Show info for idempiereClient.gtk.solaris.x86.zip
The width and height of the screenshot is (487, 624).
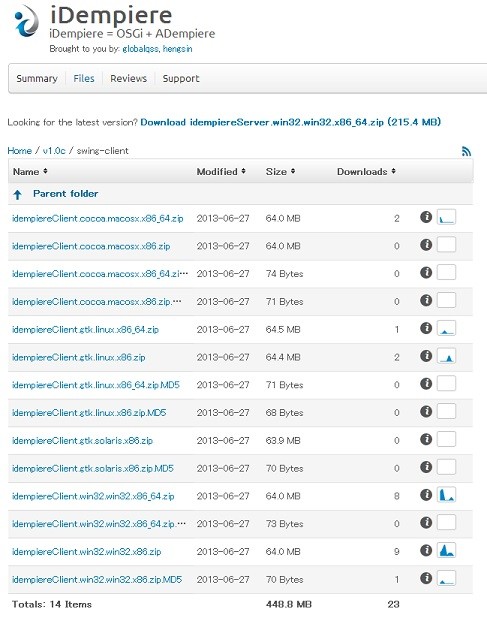click(x=426, y=439)
